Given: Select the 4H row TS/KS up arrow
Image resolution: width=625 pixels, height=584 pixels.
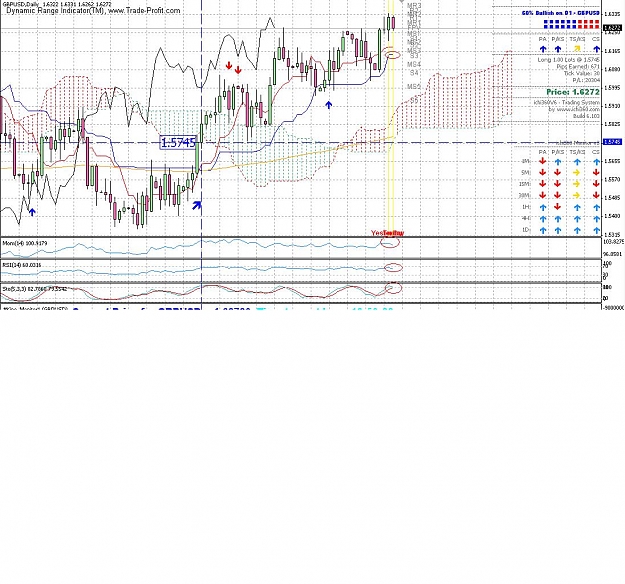Looking at the screenshot, I should [577, 219].
